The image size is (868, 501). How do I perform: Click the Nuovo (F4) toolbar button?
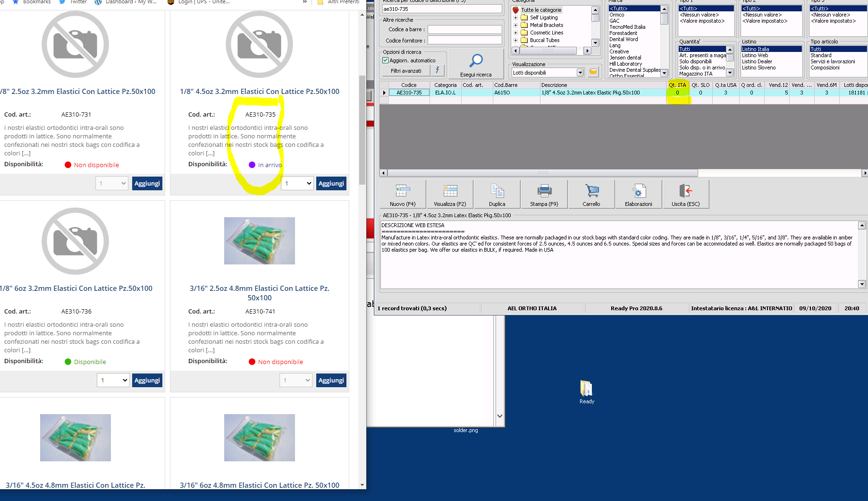(x=403, y=194)
